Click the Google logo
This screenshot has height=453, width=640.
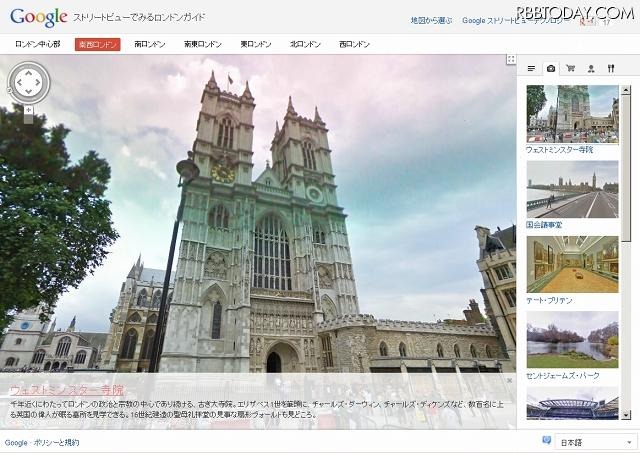(39, 17)
